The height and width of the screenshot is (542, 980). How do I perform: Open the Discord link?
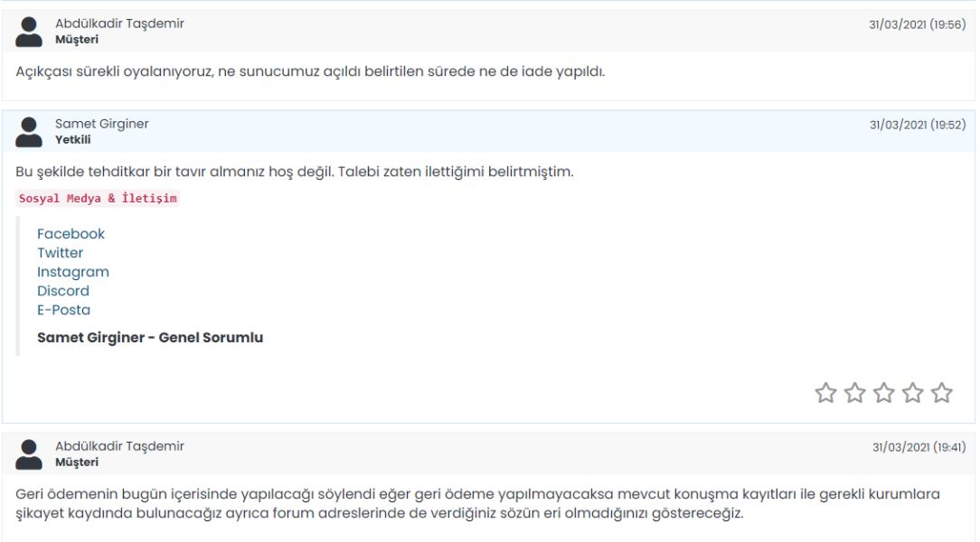(63, 291)
